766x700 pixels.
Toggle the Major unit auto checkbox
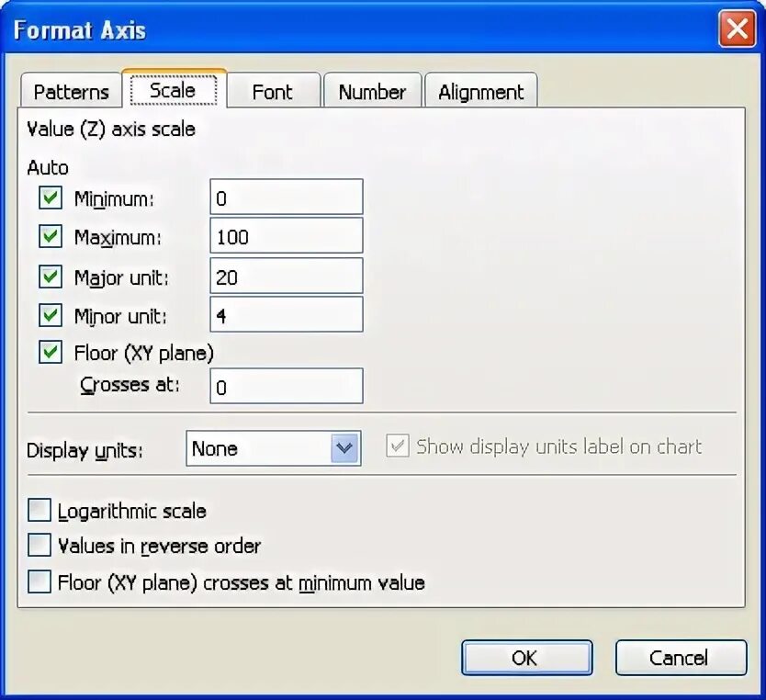(51, 277)
